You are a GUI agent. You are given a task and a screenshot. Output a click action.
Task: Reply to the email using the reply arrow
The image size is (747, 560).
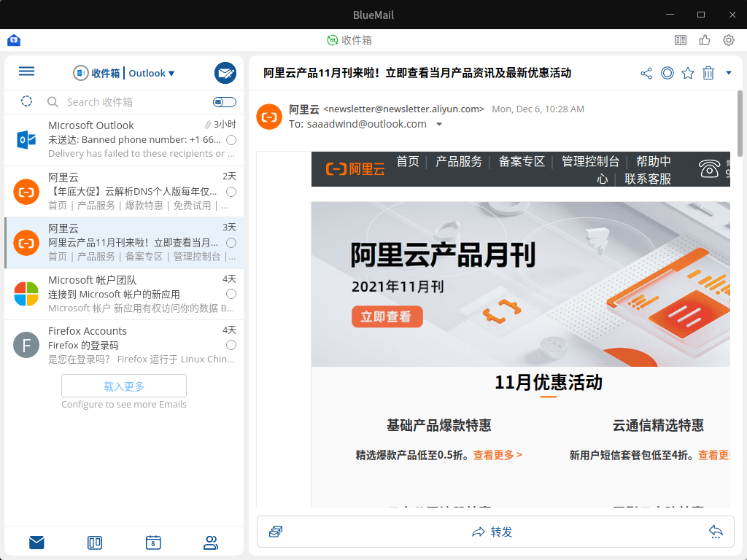pos(716,532)
